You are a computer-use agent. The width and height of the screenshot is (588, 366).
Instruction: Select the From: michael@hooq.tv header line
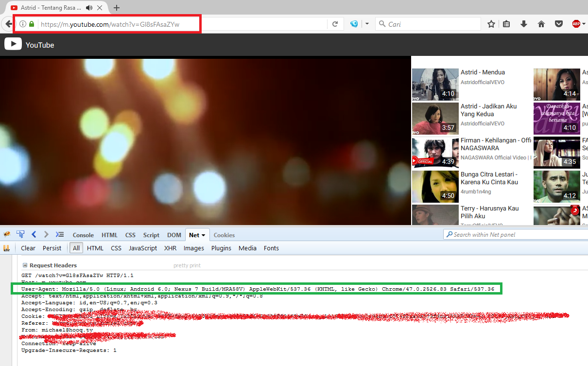(57, 330)
